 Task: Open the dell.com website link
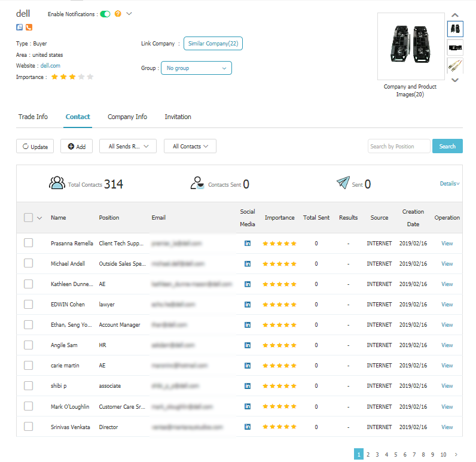coord(50,66)
